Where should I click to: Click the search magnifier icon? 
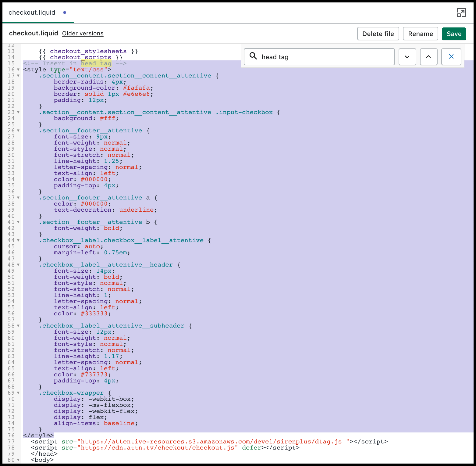click(253, 56)
